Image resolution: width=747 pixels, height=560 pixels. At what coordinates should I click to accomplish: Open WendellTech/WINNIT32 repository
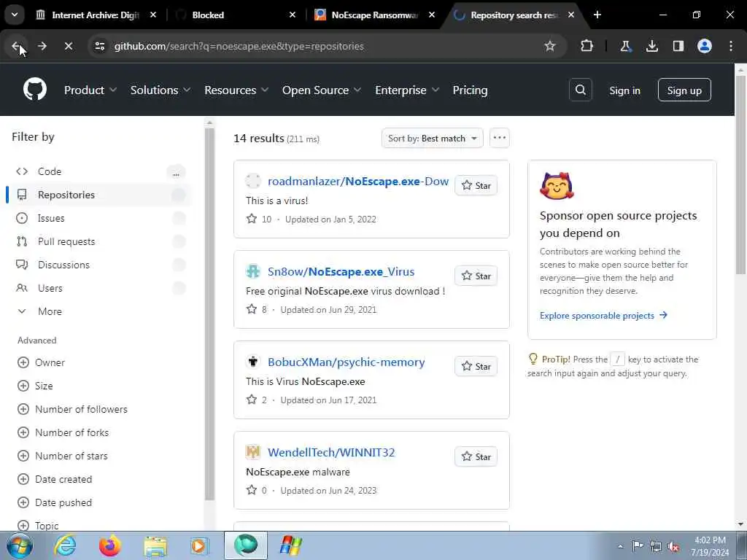click(331, 452)
